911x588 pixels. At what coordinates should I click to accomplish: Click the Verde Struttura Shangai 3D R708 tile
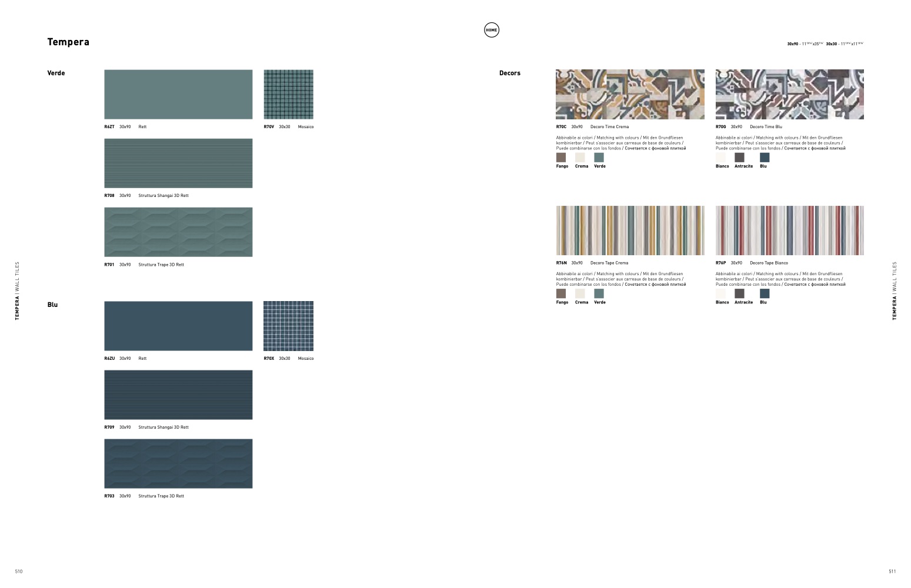click(x=178, y=163)
